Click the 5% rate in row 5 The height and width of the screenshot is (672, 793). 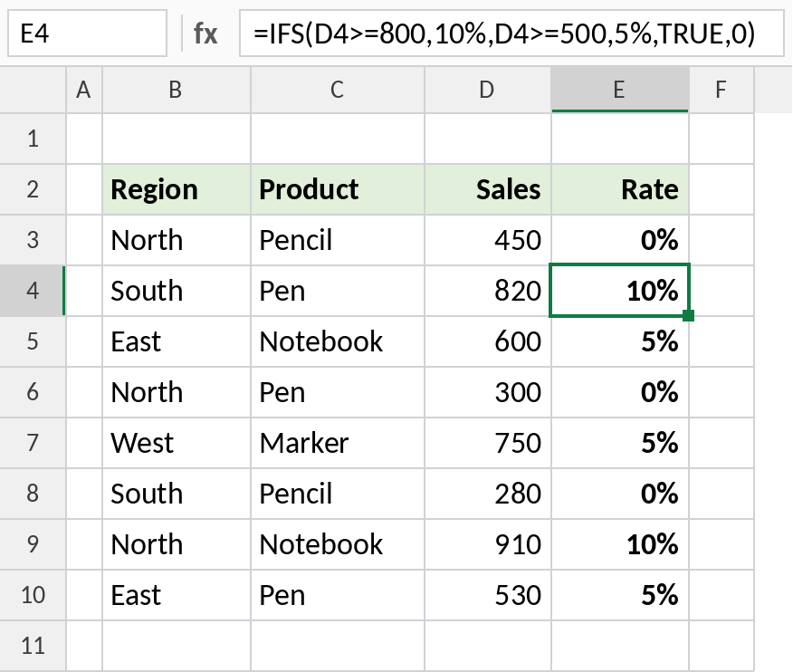619,341
